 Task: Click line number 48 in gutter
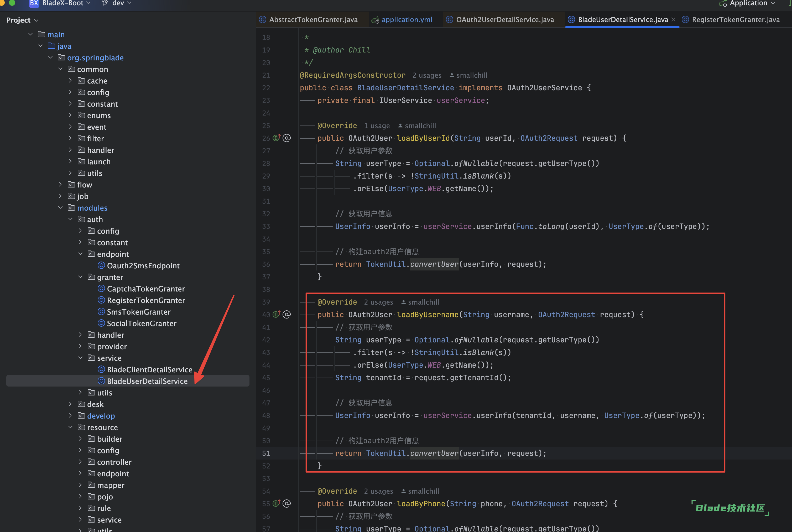pyautogui.click(x=266, y=416)
